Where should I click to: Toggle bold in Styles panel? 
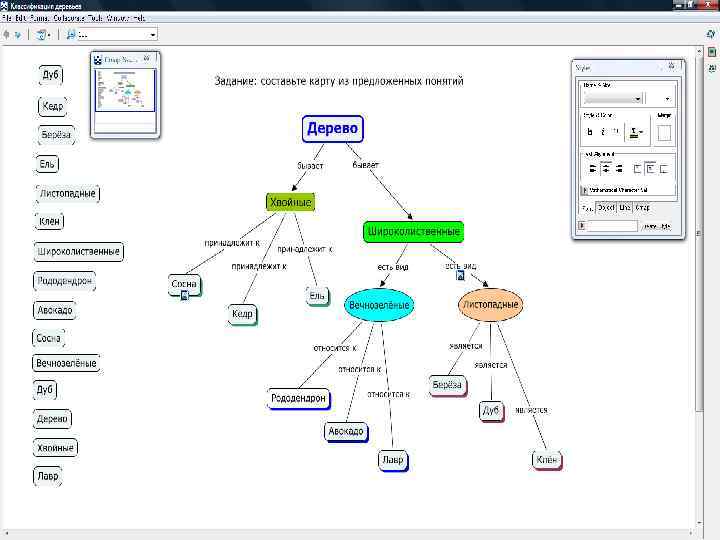coord(590,132)
